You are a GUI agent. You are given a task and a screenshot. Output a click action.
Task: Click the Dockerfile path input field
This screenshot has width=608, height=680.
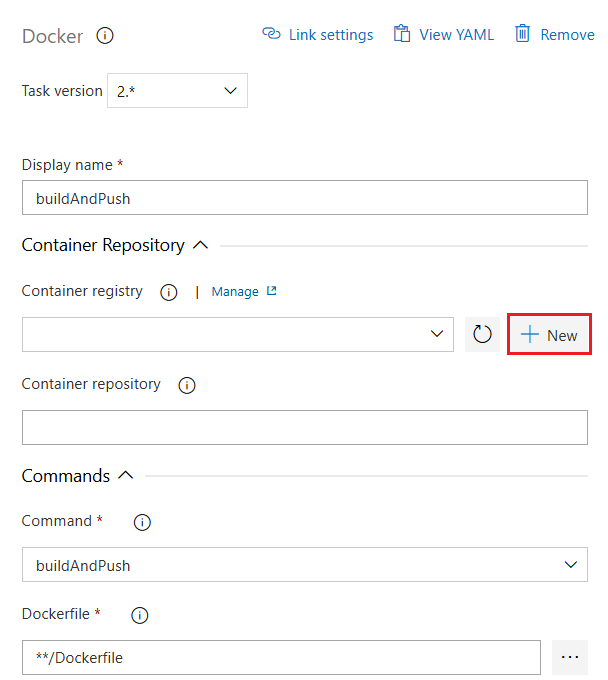281,657
